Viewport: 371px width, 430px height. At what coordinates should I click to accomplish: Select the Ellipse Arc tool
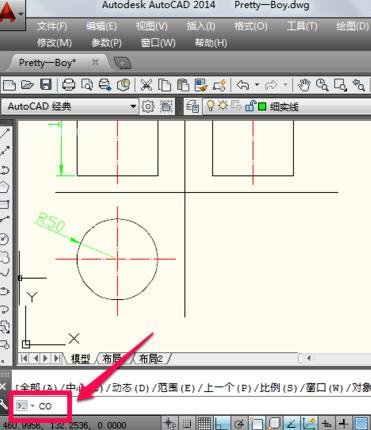[4, 309]
